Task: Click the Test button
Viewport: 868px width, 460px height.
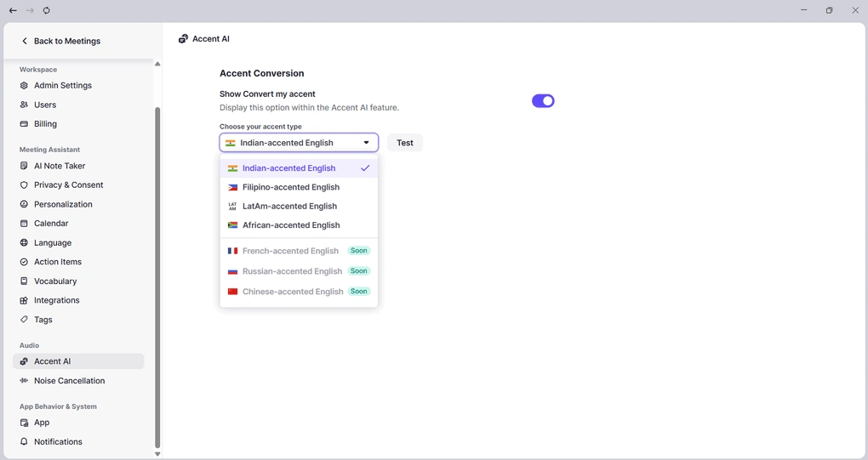Action: (x=405, y=143)
